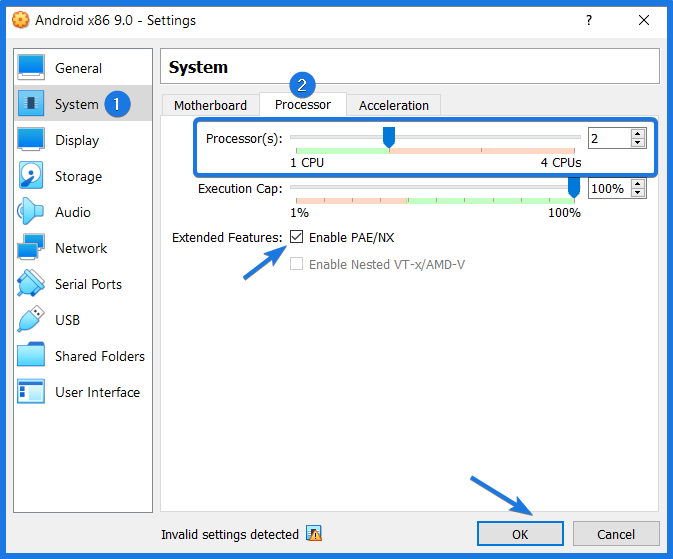Open the General settings monitor icon
The width and height of the screenshot is (673, 559).
click(30, 67)
